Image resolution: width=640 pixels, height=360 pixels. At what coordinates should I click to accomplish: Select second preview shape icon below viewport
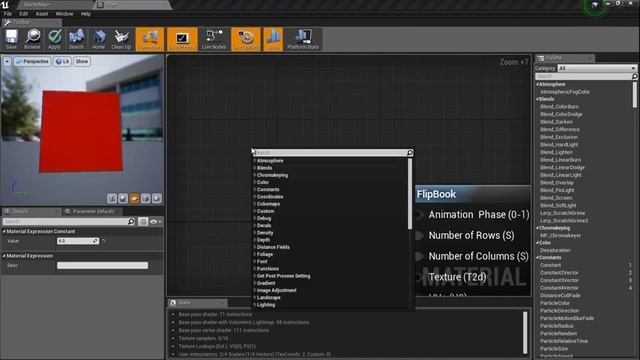point(123,198)
